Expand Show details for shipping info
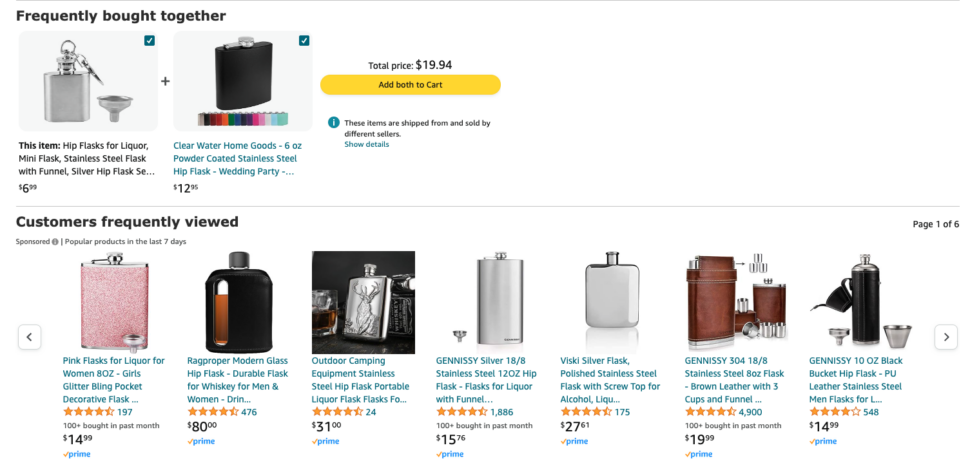Screen dimensions: 970x470 click(367, 144)
